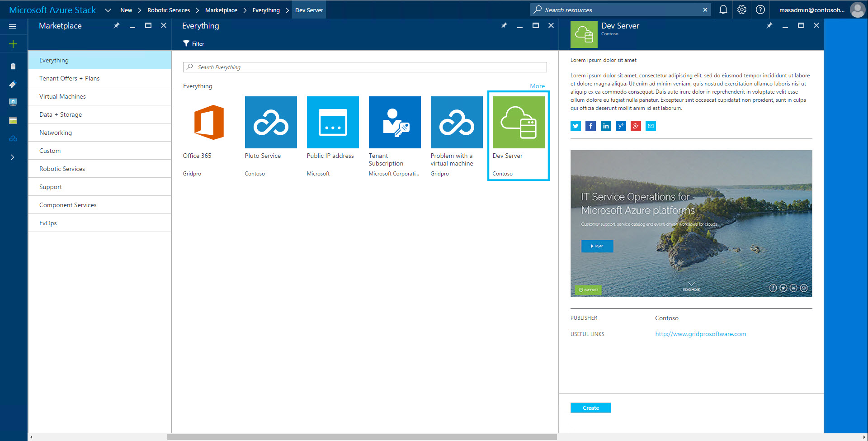Clear the Search resources box
Viewport: 868px width, 441px height.
pyautogui.click(x=705, y=10)
